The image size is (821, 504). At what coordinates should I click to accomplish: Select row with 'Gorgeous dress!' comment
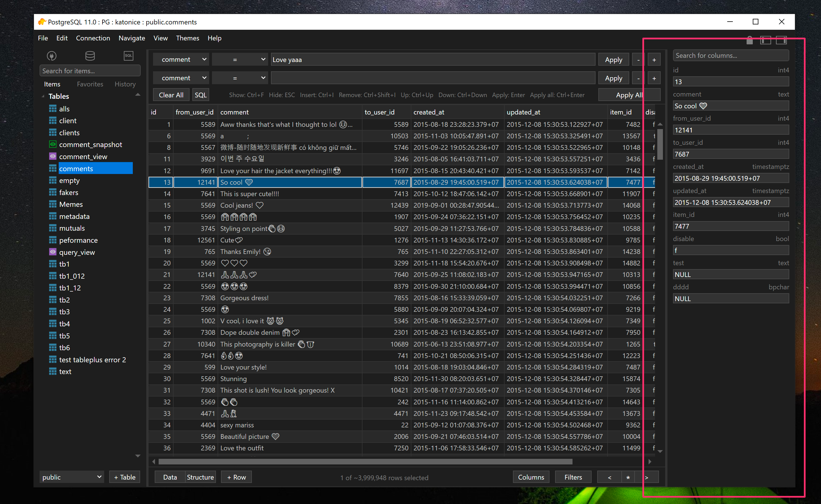click(x=402, y=298)
